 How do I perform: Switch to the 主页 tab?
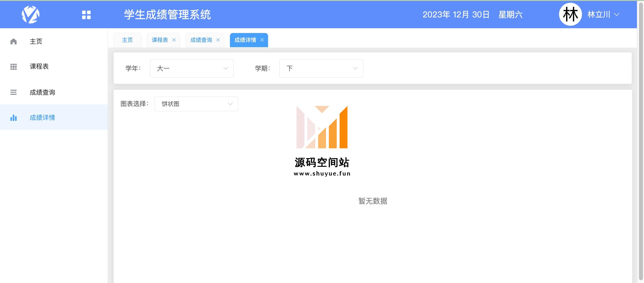pos(127,40)
